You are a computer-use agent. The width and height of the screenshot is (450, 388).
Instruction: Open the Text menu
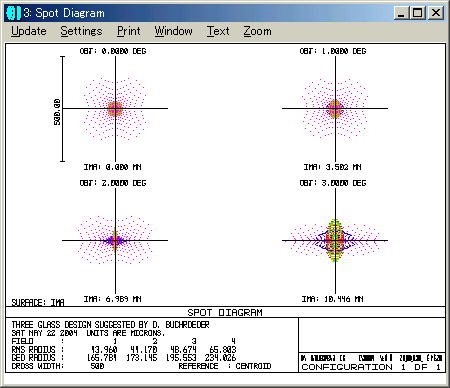218,31
